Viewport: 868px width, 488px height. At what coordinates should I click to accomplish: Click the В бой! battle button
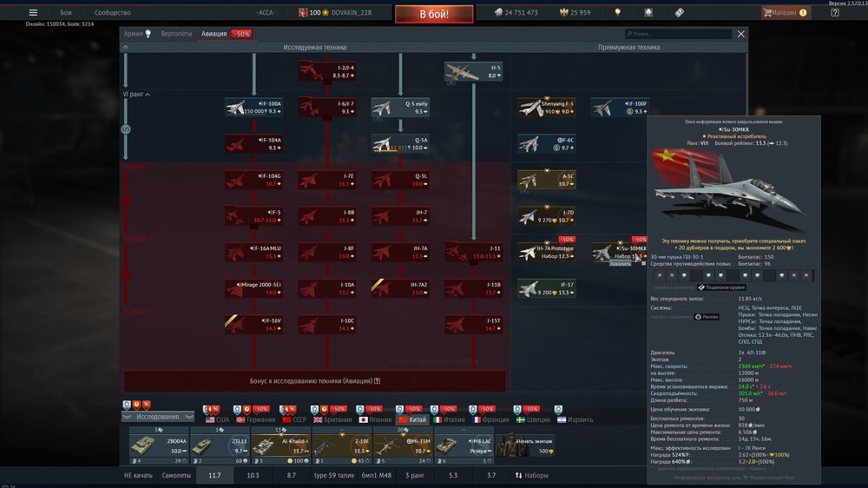[x=434, y=14]
